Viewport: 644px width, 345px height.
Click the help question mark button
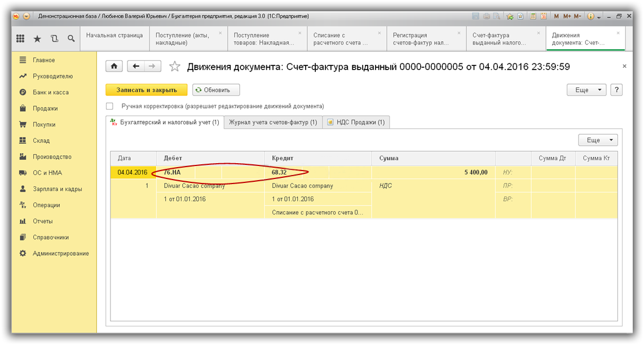616,90
